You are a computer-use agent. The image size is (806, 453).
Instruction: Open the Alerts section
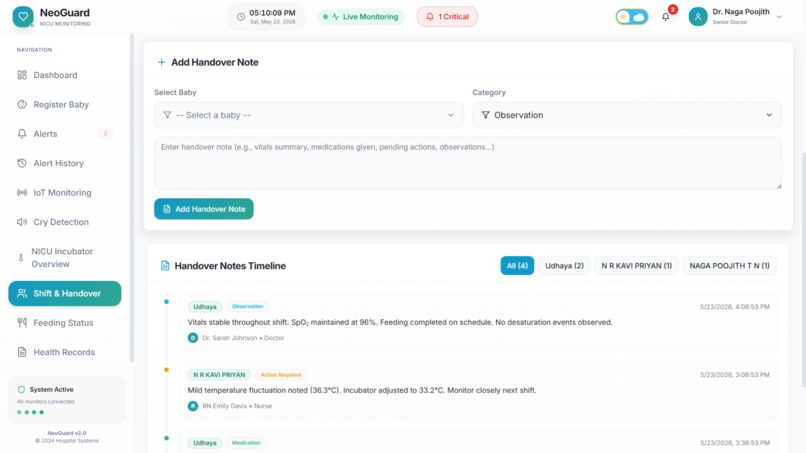[65, 134]
